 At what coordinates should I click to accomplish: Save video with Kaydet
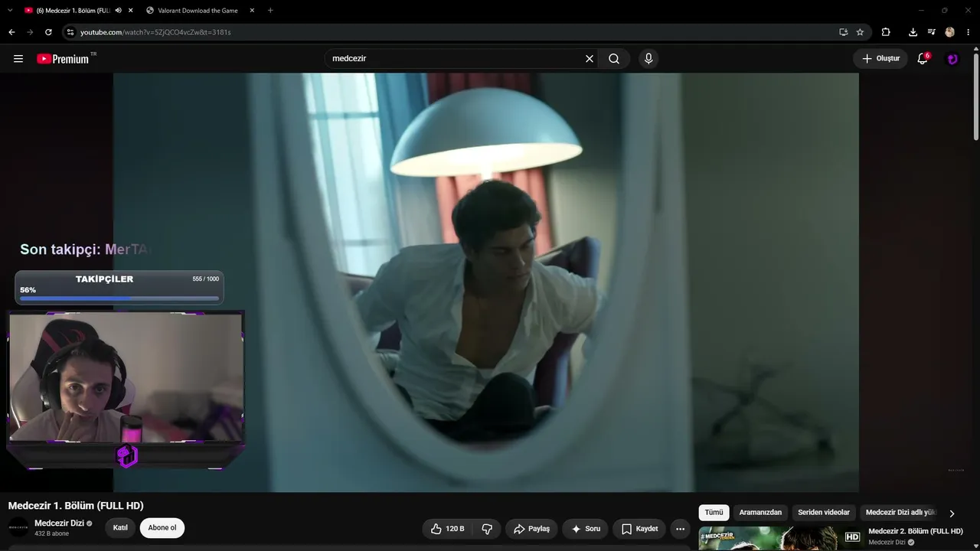click(639, 529)
